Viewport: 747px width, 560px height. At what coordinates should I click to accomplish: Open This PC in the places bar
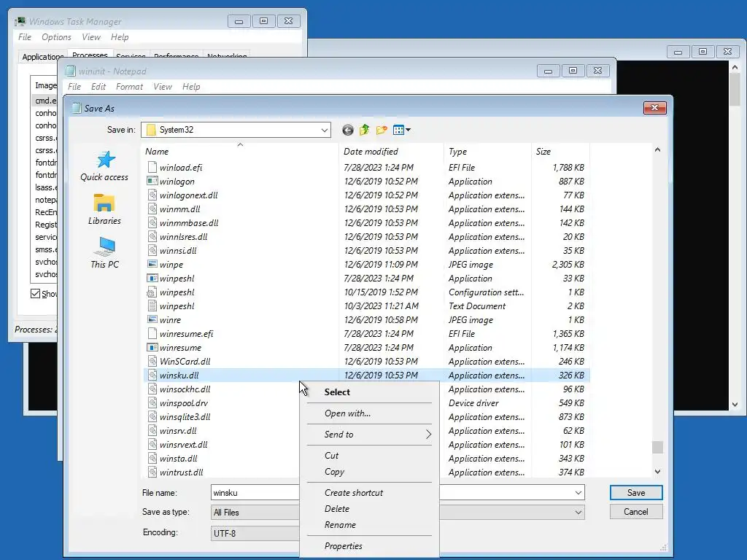(104, 253)
